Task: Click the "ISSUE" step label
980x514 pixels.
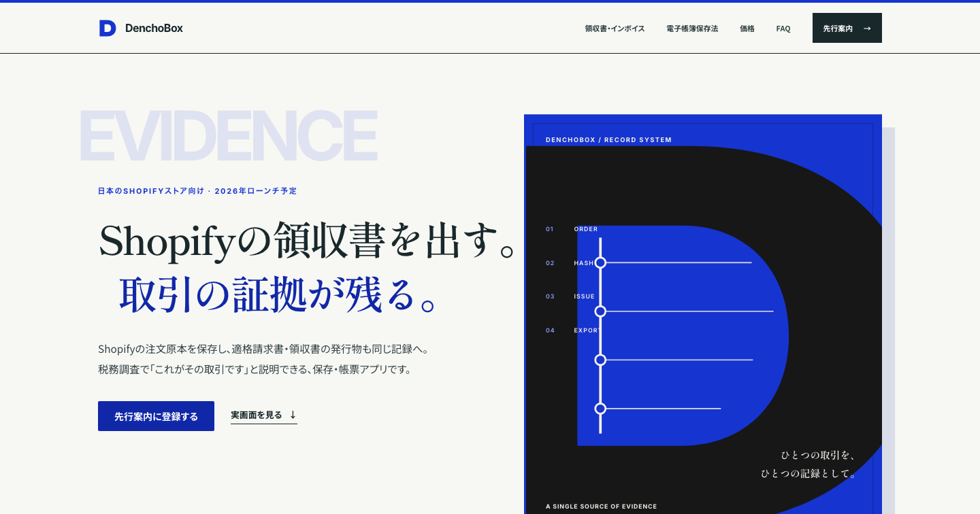Action: [x=585, y=296]
